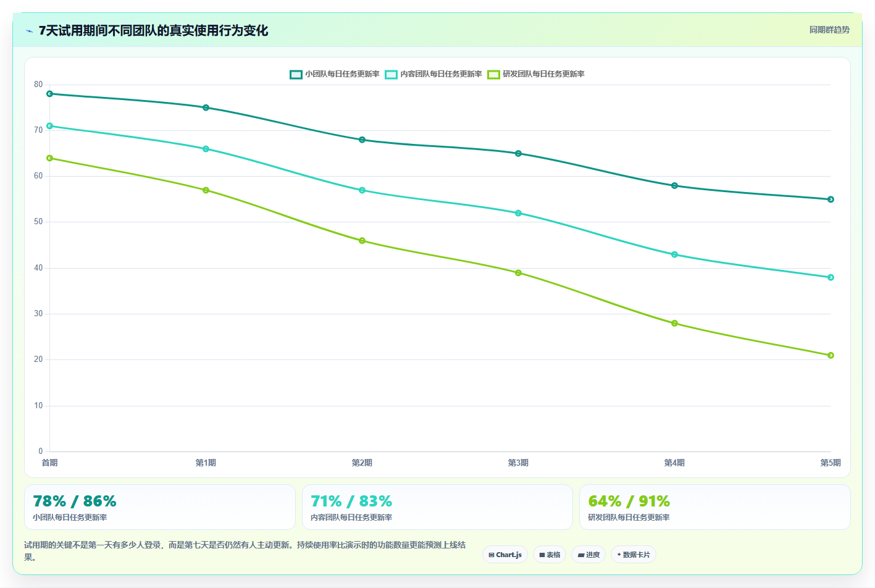Screen dimensions: 875x588
Task: Click 小团队每日任务更新率 caption under 78% / 86%
Action: (x=70, y=518)
